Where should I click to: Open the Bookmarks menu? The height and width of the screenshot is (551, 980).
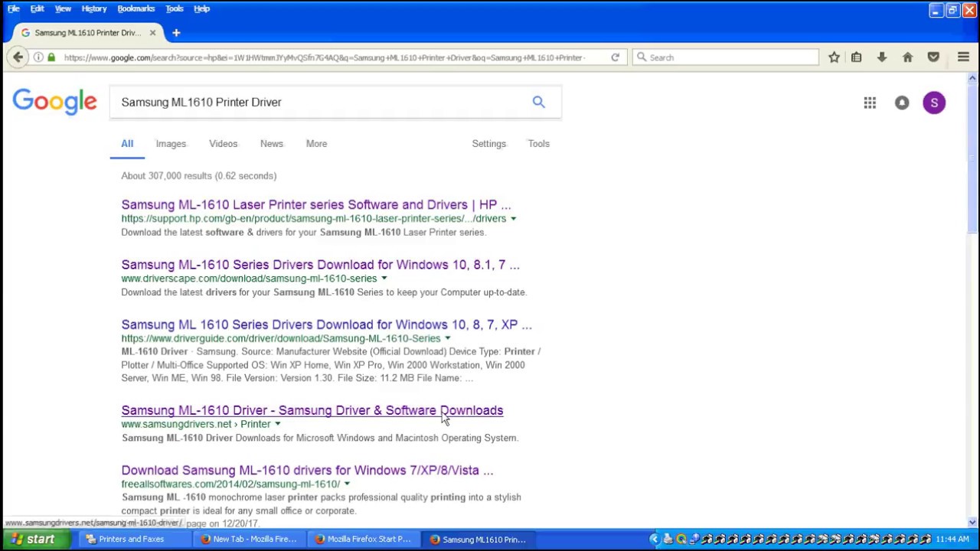click(x=136, y=8)
